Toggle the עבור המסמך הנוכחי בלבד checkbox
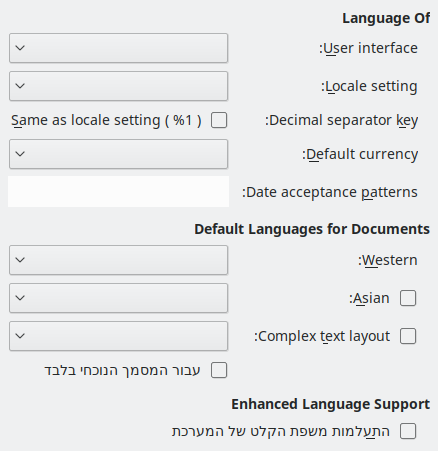 pos(219,370)
